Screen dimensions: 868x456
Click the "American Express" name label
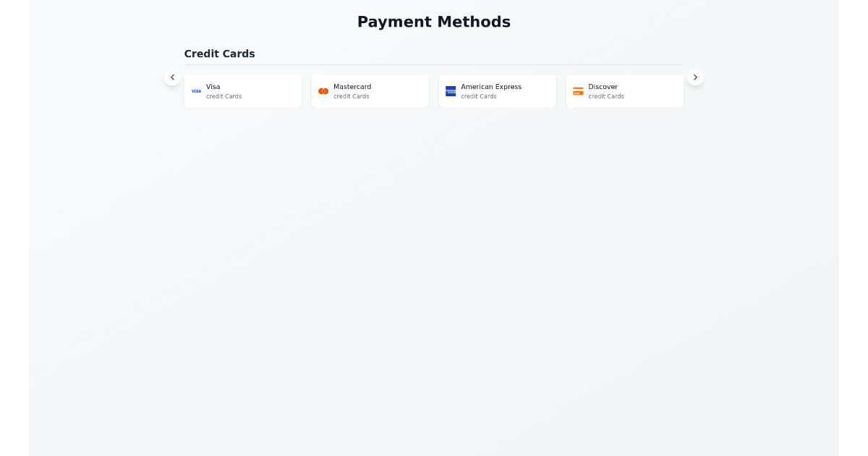coord(491,87)
